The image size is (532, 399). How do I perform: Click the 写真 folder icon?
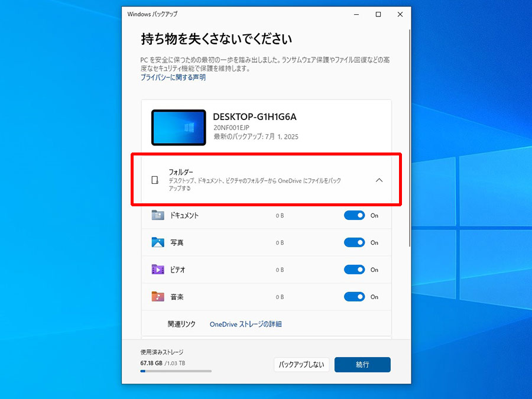tap(158, 242)
